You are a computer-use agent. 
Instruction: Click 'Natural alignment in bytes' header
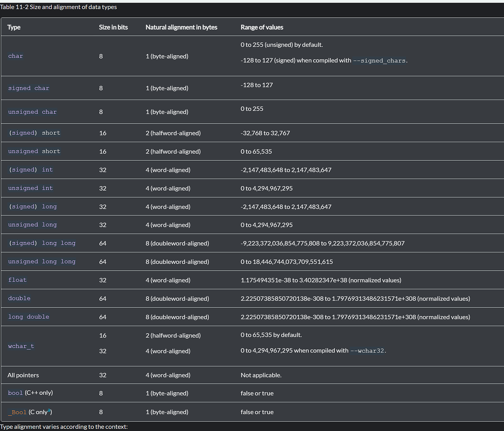click(x=181, y=27)
